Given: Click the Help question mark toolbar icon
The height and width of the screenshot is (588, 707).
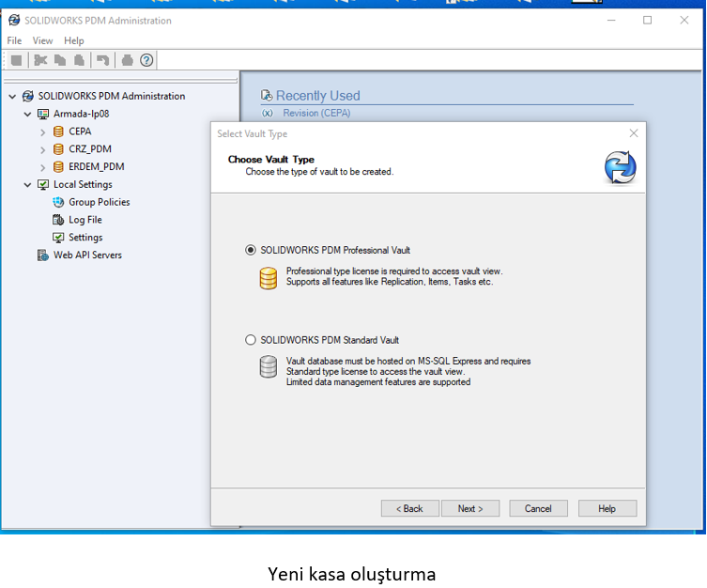Looking at the screenshot, I should pos(146,60).
